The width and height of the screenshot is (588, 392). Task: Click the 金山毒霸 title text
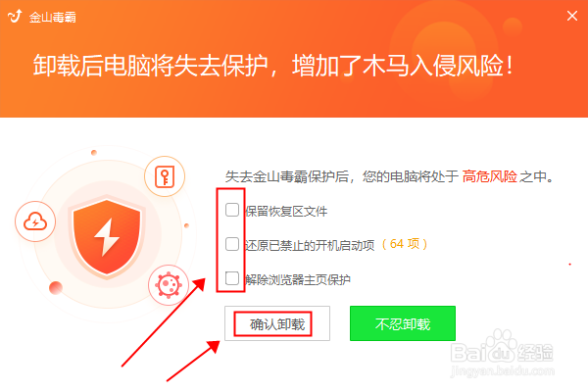pyautogui.click(x=53, y=18)
